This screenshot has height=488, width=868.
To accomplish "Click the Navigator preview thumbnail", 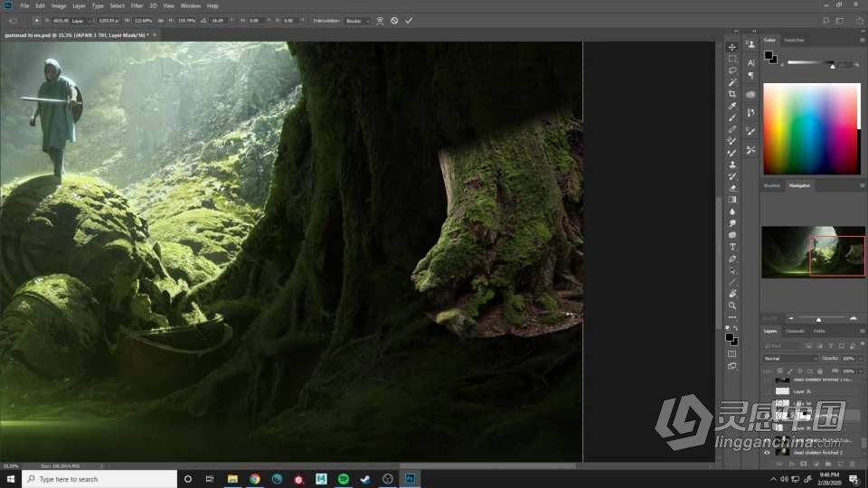I will tap(813, 251).
